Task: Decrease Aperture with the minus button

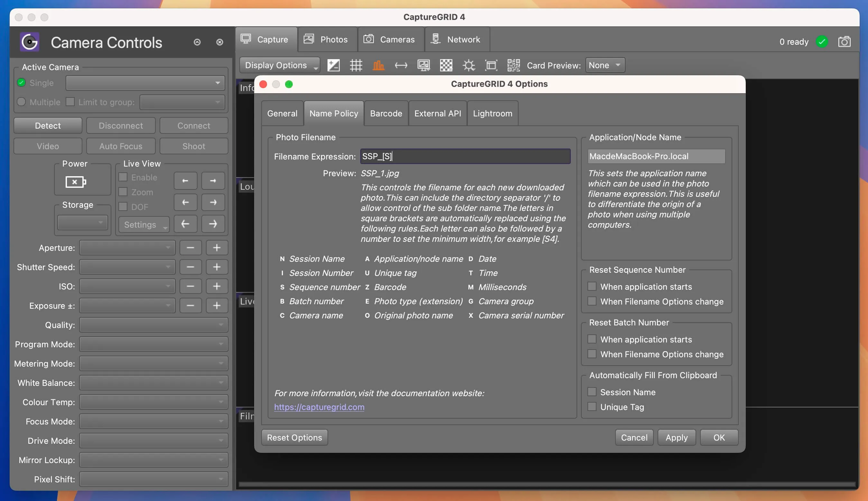Action: tap(190, 248)
